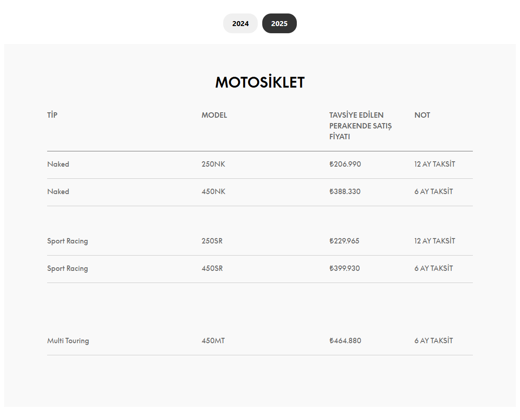Click the TAVSİYE EDİLEN PERAKENDE SATIŞ FİYATI header
Viewport: 520px width, 420px height.
click(361, 126)
